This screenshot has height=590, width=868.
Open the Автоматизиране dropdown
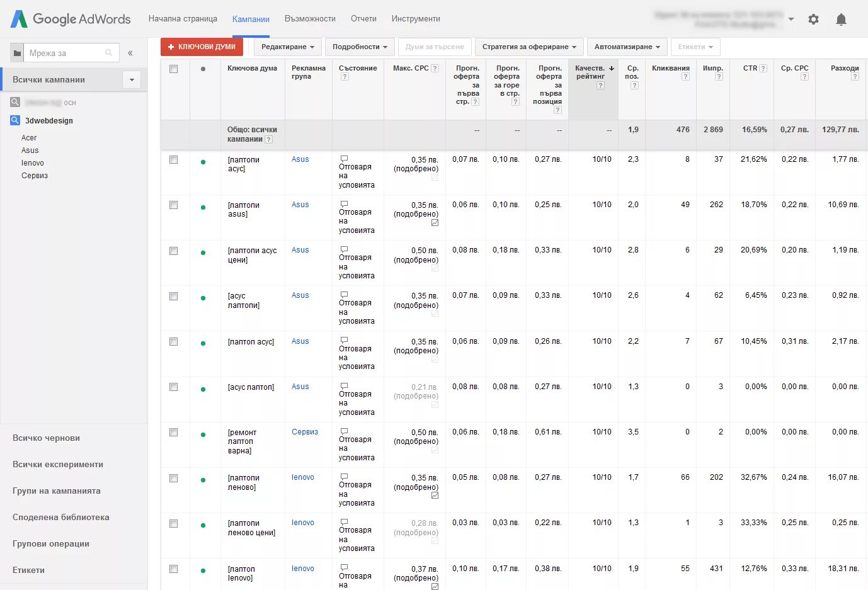(x=627, y=47)
